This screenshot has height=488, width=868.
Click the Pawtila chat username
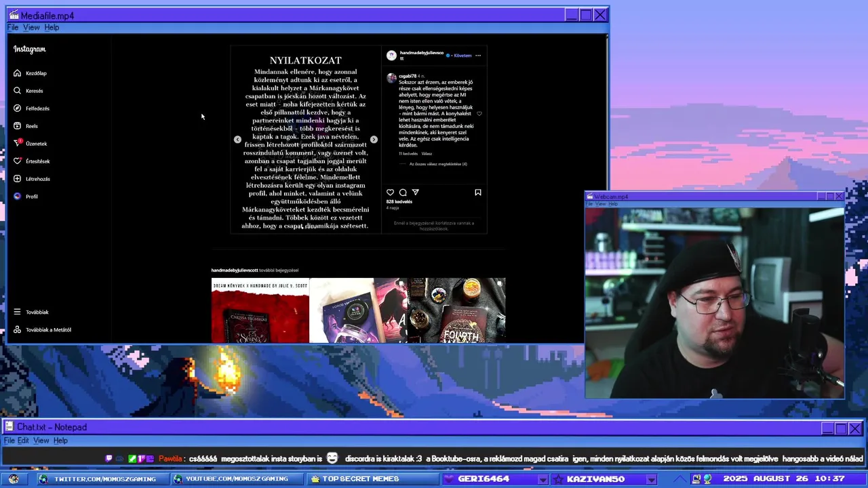[171, 459]
